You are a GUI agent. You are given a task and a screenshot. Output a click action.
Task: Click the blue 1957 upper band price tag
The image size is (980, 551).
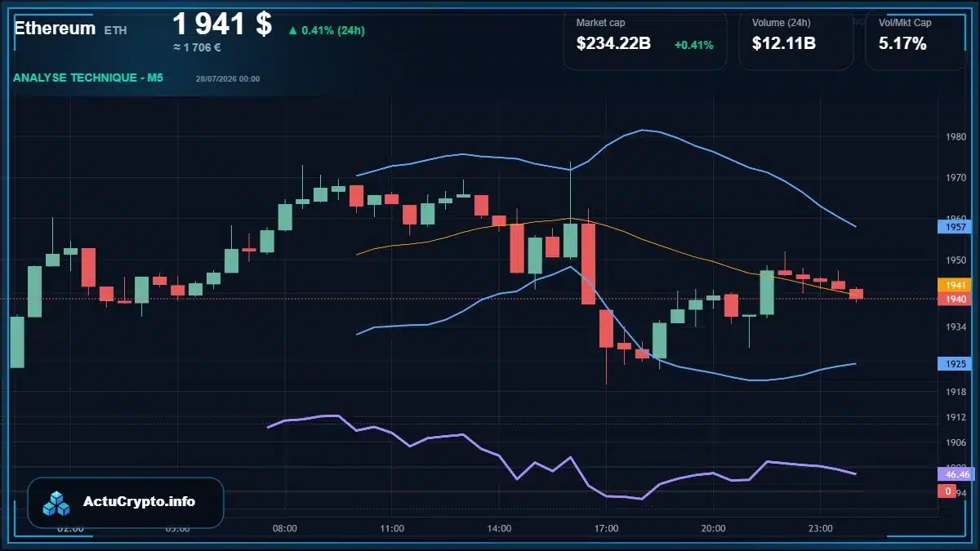pyautogui.click(x=953, y=227)
